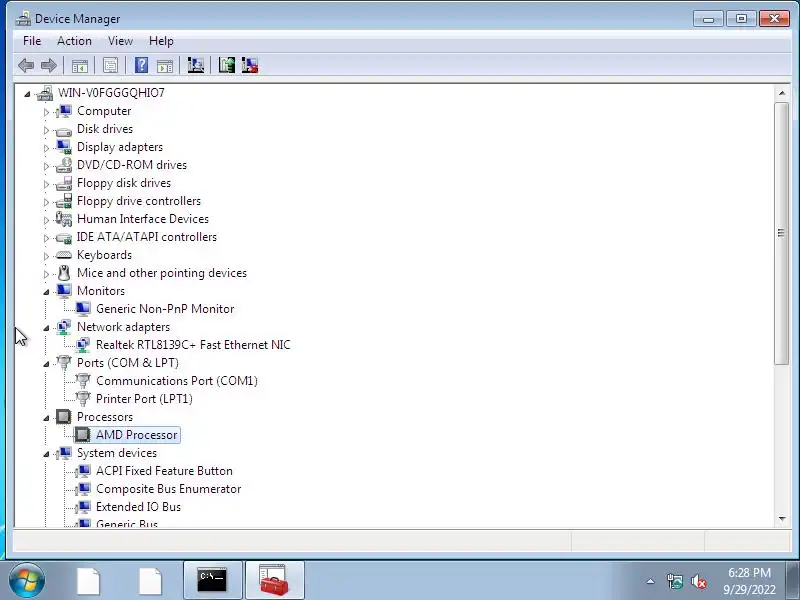The image size is (800, 600).
Task: Open the Action menu
Action: click(74, 41)
